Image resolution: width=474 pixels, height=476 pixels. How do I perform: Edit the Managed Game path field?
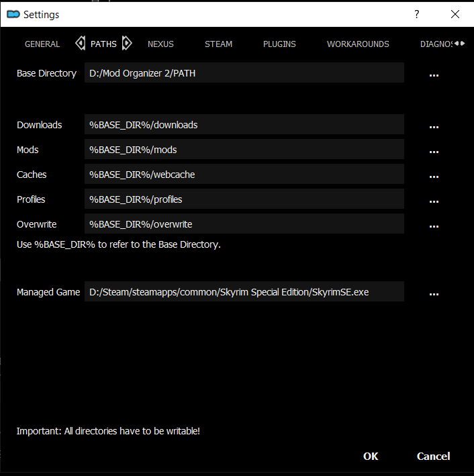[x=244, y=291]
